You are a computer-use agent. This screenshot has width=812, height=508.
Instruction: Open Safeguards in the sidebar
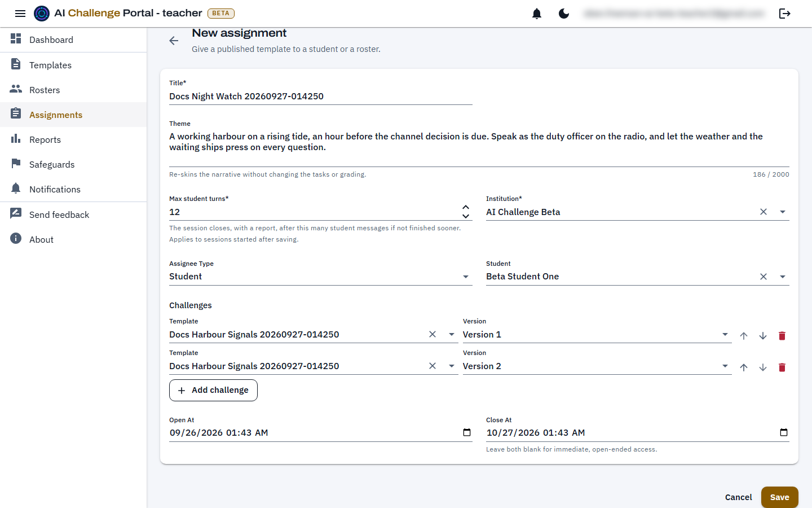73,164
